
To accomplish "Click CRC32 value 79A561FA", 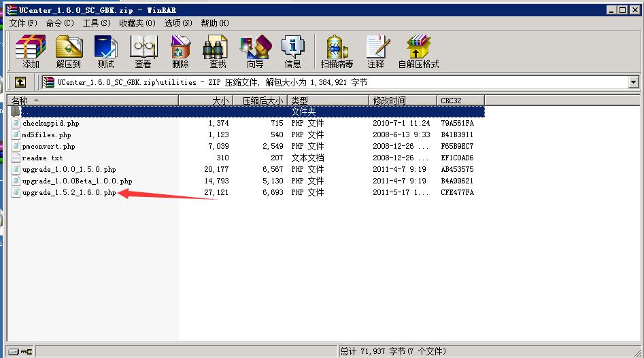I will click(x=457, y=123).
